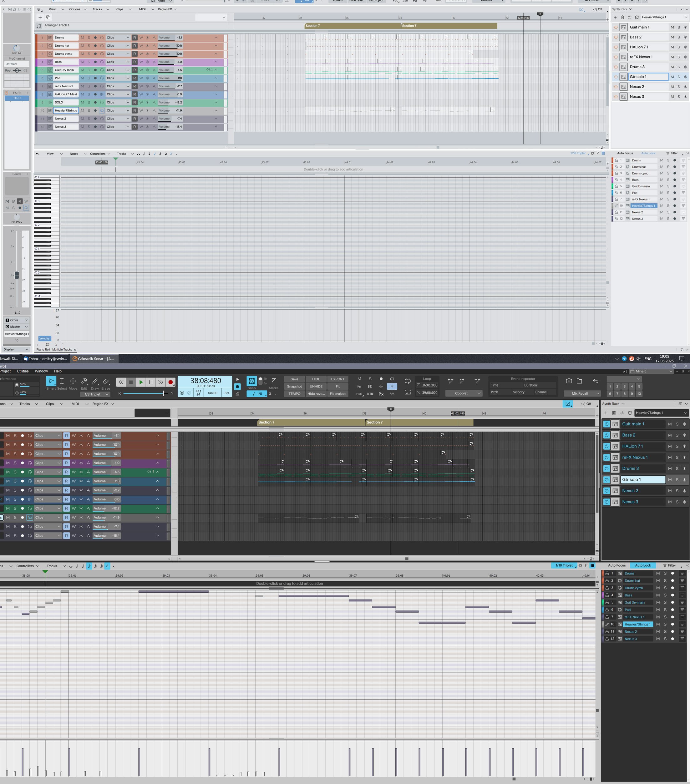The height and width of the screenshot is (784, 690).
Task: Solo the Bass track in upper window
Action: 89,62
